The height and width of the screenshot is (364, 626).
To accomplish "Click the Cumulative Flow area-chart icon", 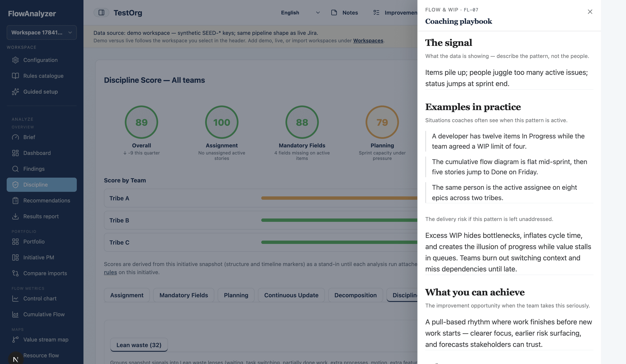I will (x=15, y=314).
